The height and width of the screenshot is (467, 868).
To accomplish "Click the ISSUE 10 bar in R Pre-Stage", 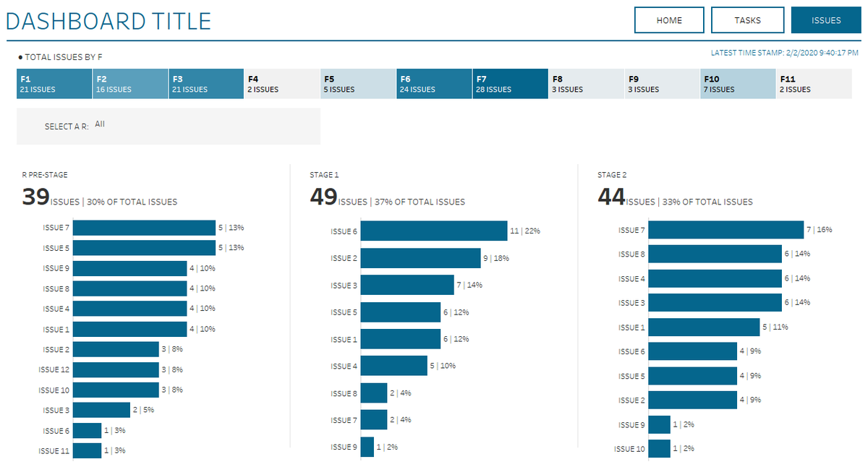I will coord(116,390).
